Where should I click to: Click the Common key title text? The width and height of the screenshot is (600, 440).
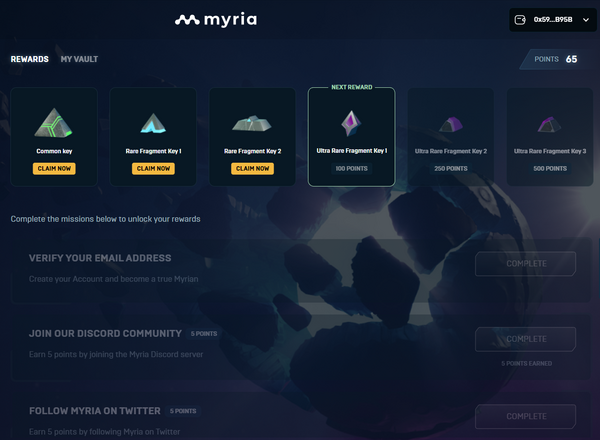click(54, 151)
